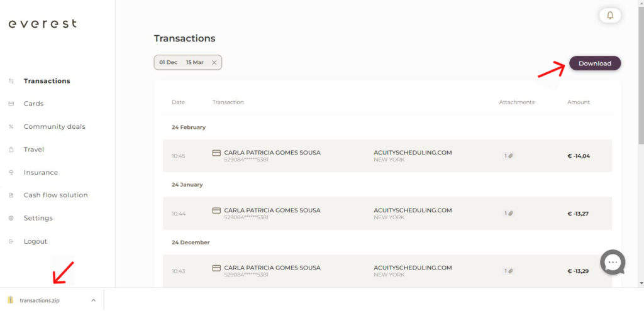Open Cash flow solution menu item

[x=55, y=195]
